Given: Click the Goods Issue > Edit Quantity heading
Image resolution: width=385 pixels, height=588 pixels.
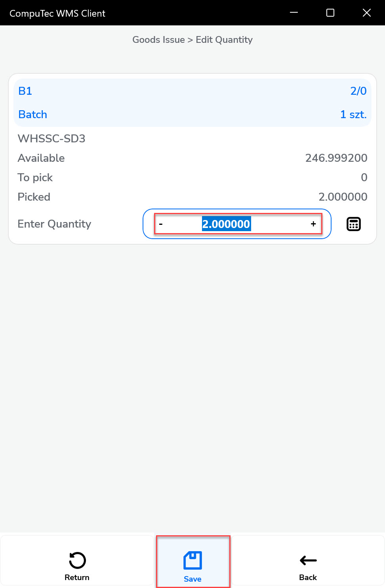Looking at the screenshot, I should (192, 40).
